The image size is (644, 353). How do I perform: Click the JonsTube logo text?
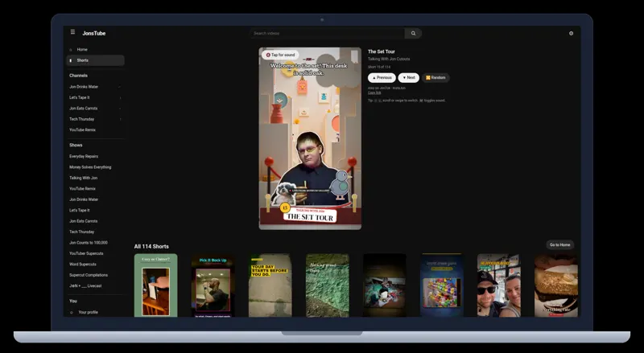94,33
